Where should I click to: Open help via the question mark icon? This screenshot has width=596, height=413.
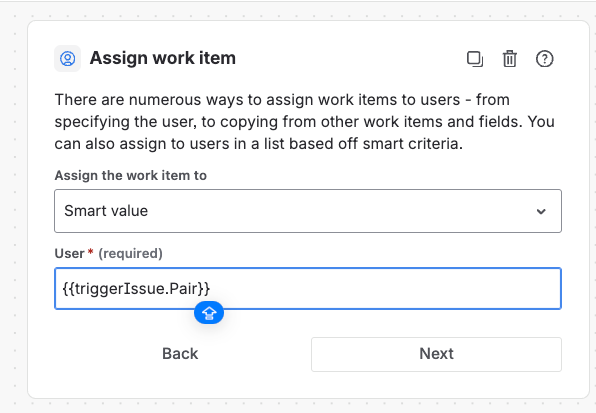click(544, 59)
